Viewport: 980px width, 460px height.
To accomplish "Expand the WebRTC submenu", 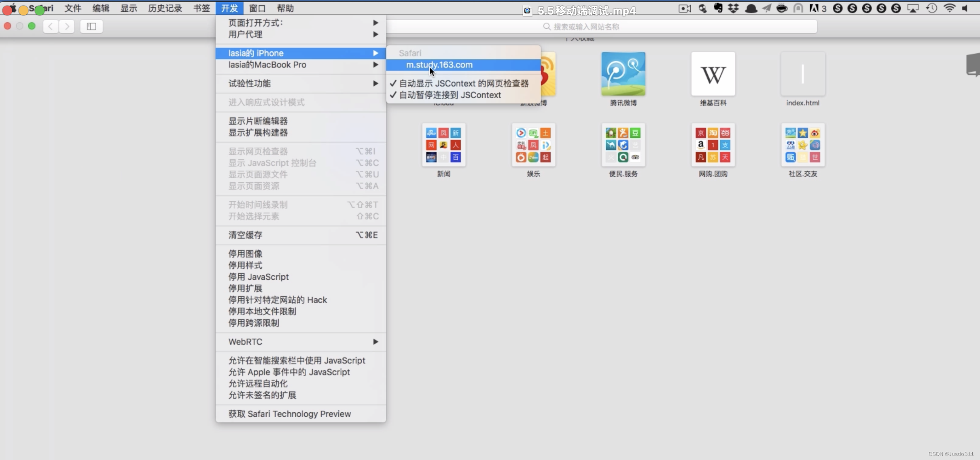I will pyautogui.click(x=301, y=342).
